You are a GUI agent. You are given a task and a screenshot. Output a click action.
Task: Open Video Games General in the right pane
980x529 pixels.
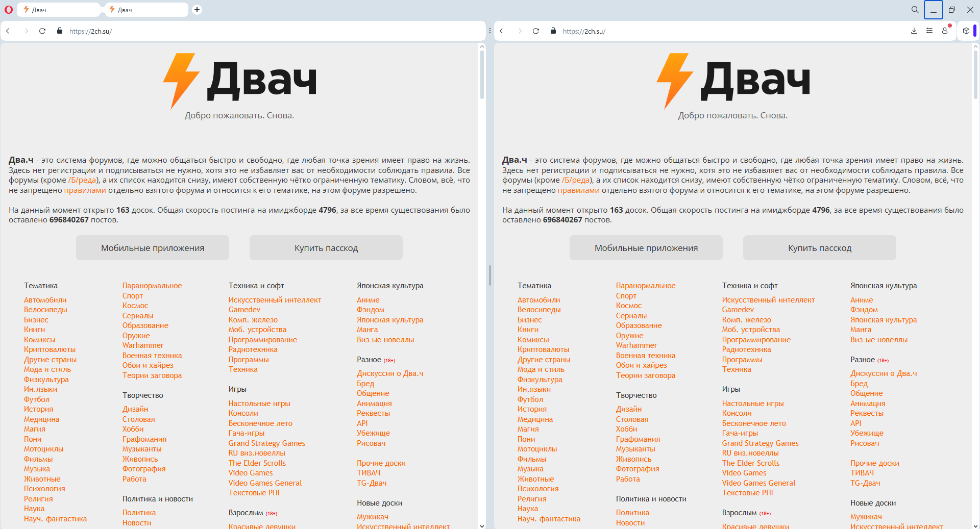click(x=759, y=483)
